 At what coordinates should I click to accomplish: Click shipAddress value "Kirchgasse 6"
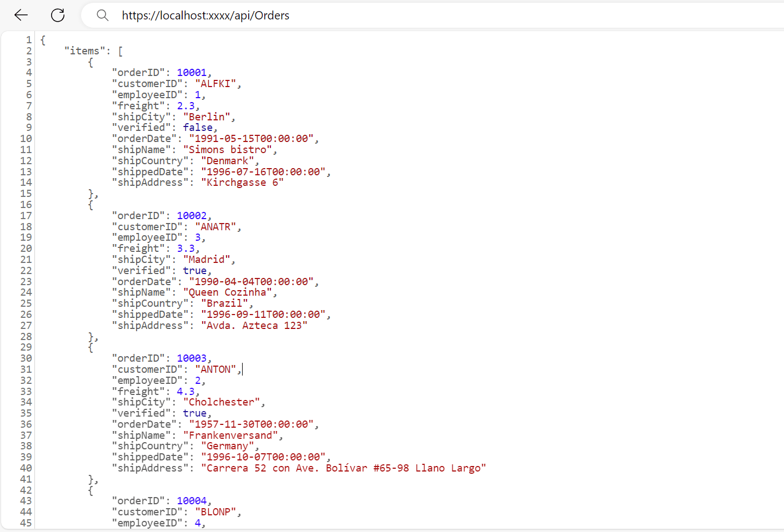(242, 183)
